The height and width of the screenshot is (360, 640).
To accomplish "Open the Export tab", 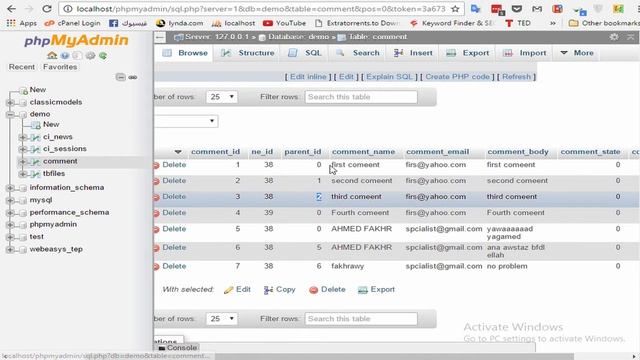I will (x=467, y=53).
